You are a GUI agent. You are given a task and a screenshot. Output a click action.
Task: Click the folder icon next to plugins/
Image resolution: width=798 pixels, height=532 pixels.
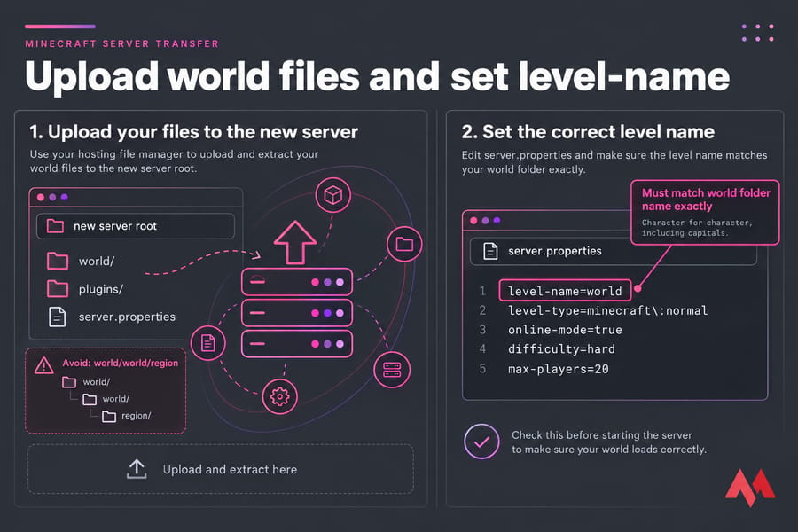[58, 289]
